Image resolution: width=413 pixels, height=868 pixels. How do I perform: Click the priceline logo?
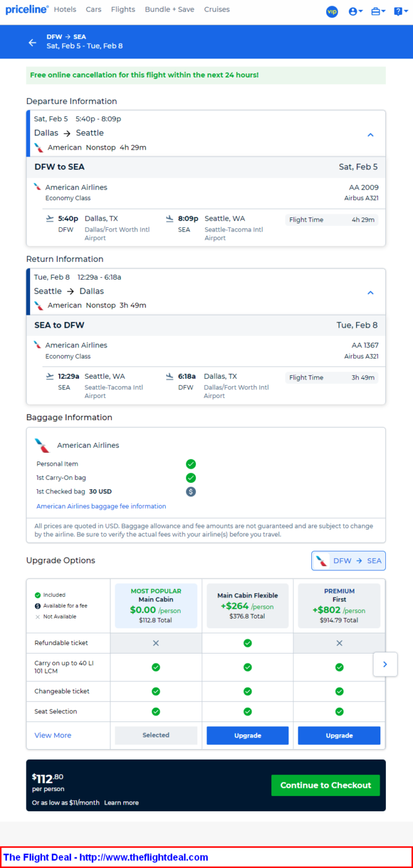click(x=27, y=10)
